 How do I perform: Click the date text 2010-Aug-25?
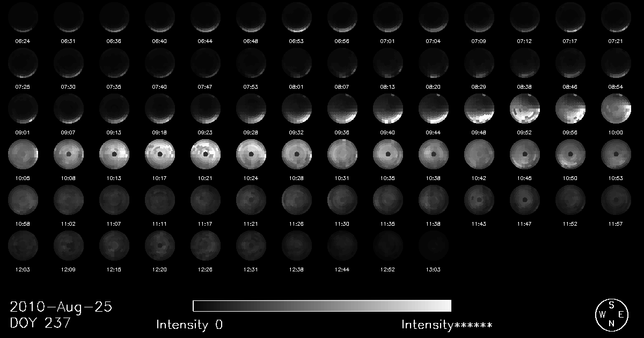point(61,307)
